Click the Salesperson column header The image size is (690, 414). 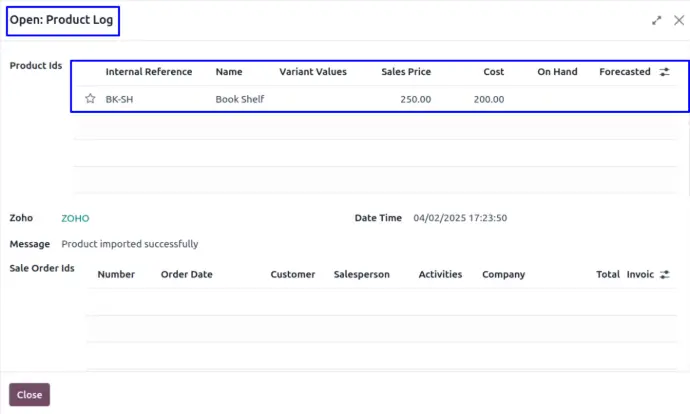[361, 274]
